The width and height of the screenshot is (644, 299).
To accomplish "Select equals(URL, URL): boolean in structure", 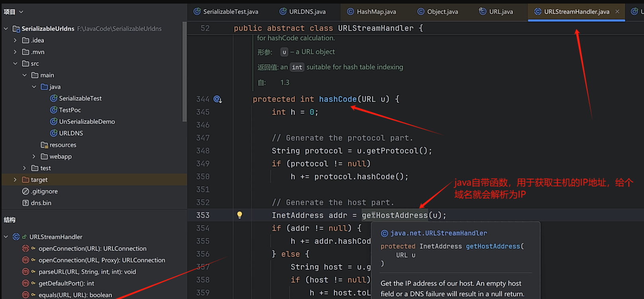I will coord(75,295).
